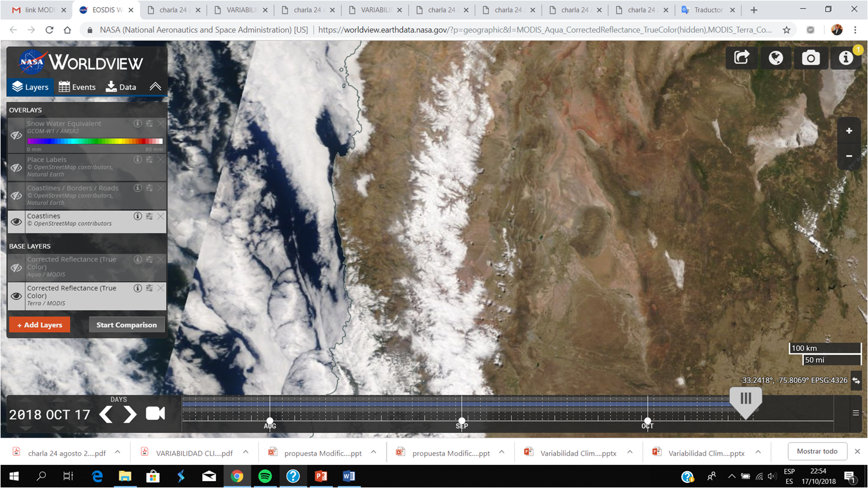Screen dimensions: 868x488
Task: Open the map projection globe icon
Action: (x=776, y=58)
